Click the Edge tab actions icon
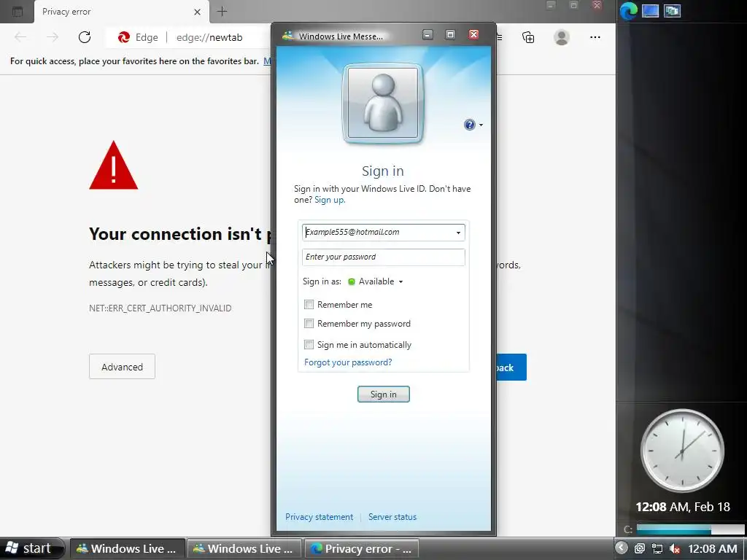747x560 pixels. [x=18, y=12]
